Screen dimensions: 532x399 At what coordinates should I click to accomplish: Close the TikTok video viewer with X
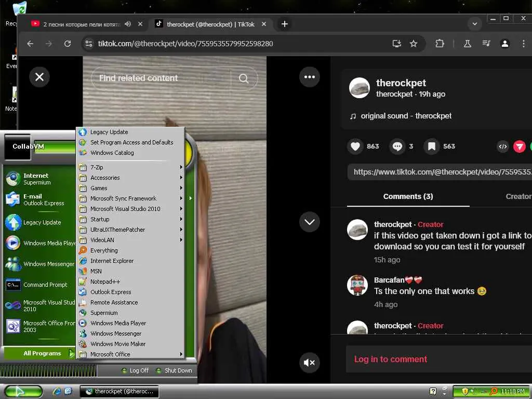coord(39,77)
